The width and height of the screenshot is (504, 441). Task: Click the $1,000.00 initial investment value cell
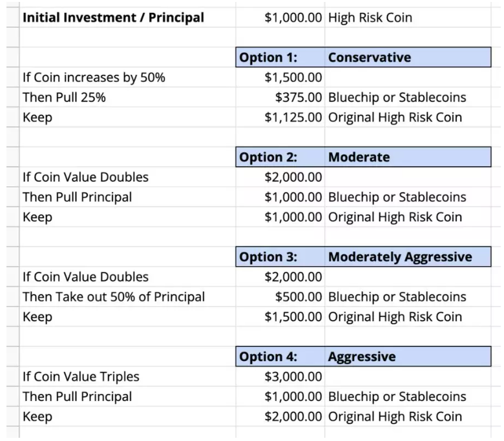pyautogui.click(x=280, y=17)
